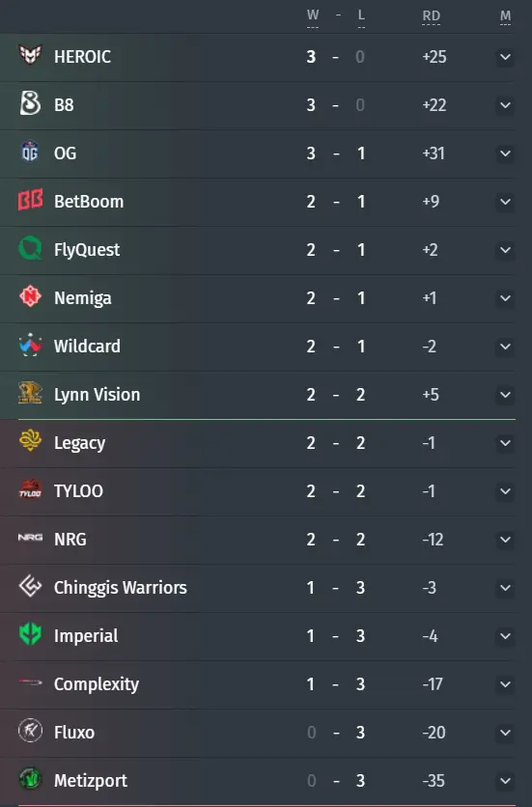Viewport: 532px width, 807px height.
Task: Click the Nemiga logo icon
Action: pyautogui.click(x=30, y=297)
